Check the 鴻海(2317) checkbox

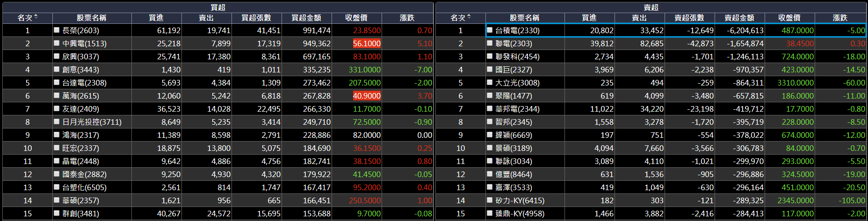[57, 135]
